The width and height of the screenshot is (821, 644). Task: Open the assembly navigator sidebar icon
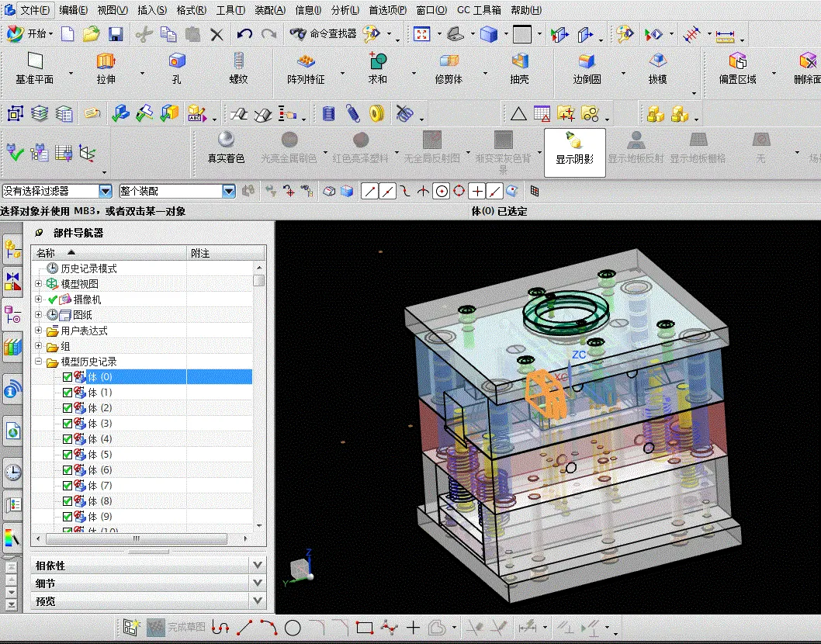point(12,250)
